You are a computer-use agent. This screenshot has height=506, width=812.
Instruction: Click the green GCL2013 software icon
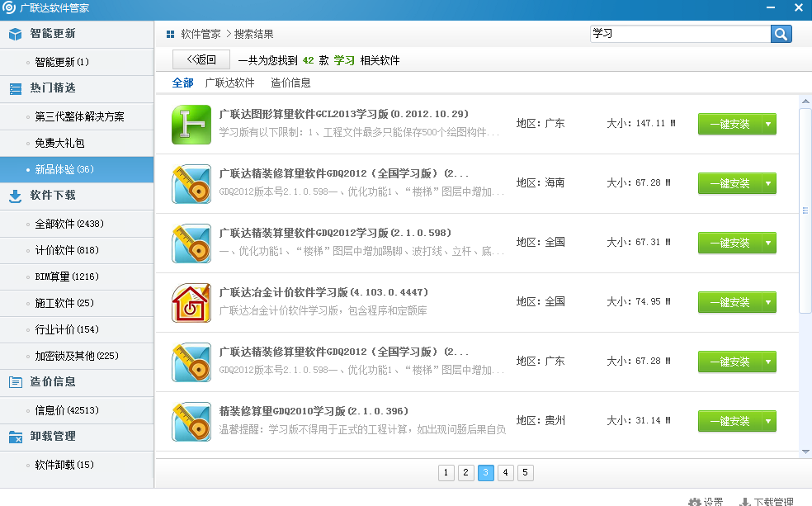click(191, 125)
